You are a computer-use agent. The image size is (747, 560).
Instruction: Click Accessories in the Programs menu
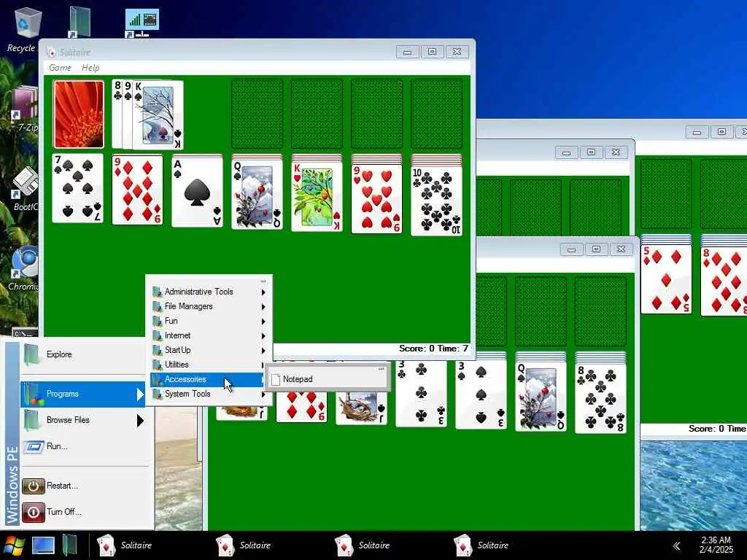pyautogui.click(x=209, y=379)
